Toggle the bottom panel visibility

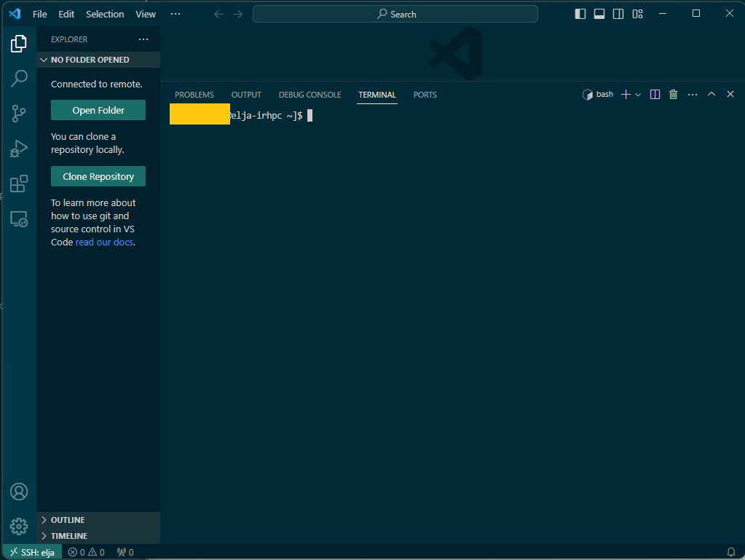coord(599,13)
